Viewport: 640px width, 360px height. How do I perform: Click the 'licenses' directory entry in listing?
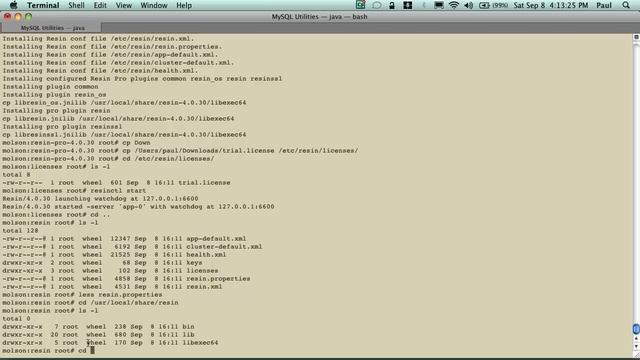click(x=202, y=271)
